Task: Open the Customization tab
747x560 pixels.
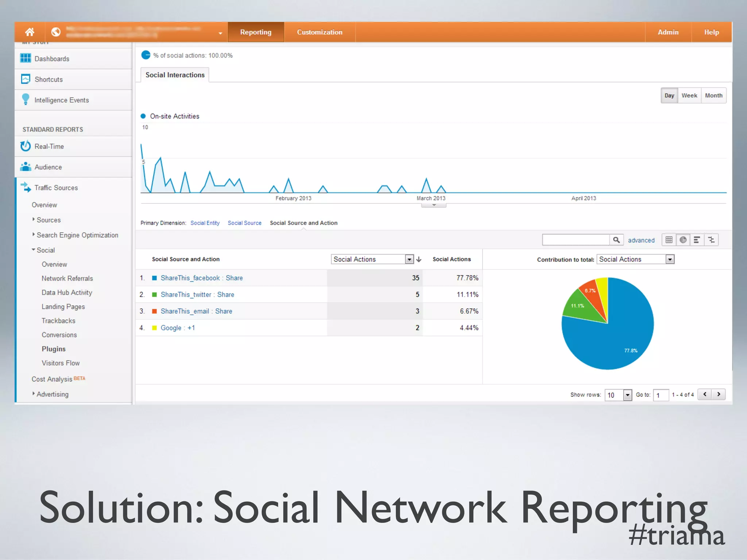Action: (320, 32)
